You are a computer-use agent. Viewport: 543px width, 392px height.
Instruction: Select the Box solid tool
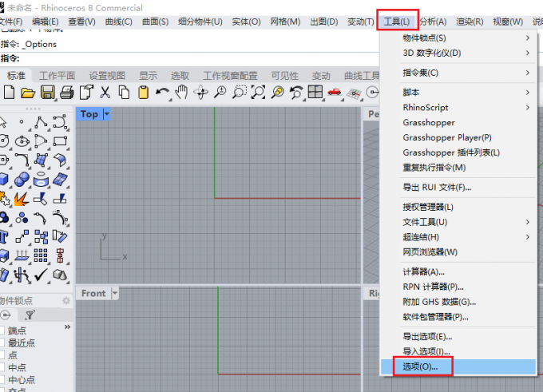[x=3, y=180]
